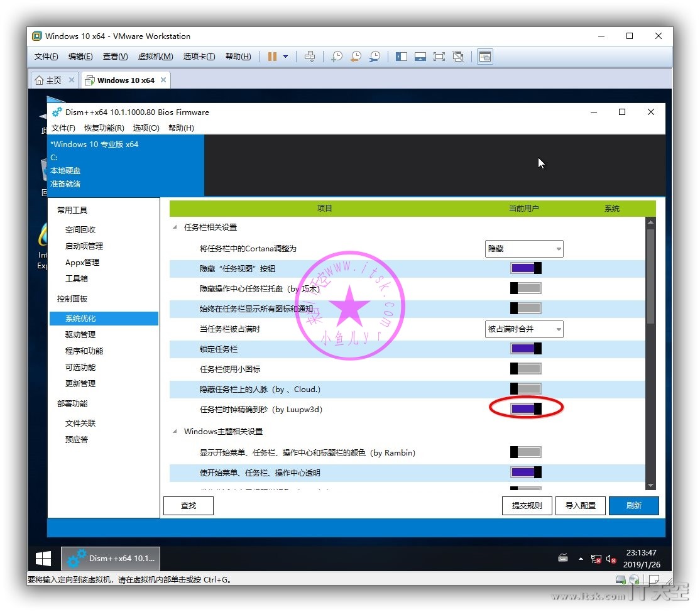
Task: Collapse the Windows主题相关设置 group
Action: [x=175, y=431]
